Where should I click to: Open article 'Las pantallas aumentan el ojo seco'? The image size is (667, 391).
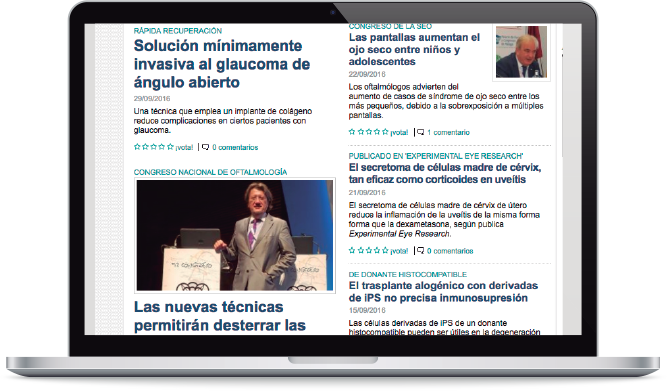[414, 49]
